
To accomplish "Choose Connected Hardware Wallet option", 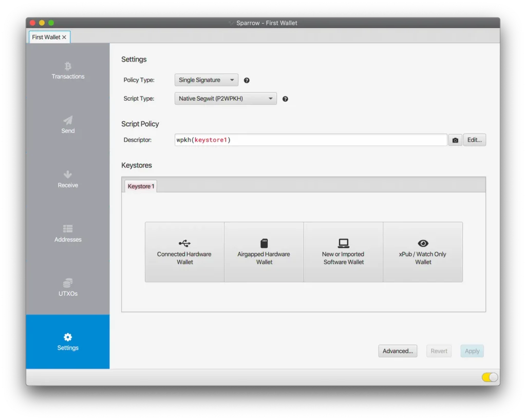I will [184, 252].
